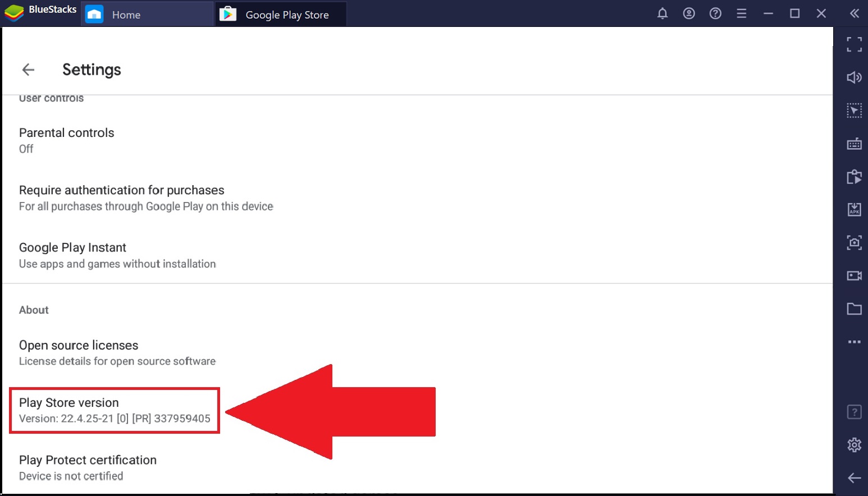Viewport: 868px width, 496px height.
Task: Take a screenshot with camera icon
Action: pos(854,242)
